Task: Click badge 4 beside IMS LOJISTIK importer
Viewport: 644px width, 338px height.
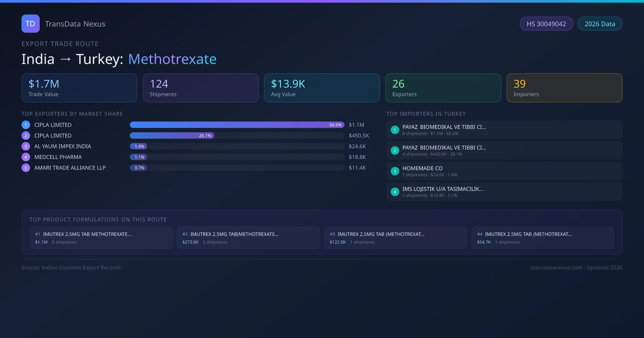Action: click(x=395, y=192)
